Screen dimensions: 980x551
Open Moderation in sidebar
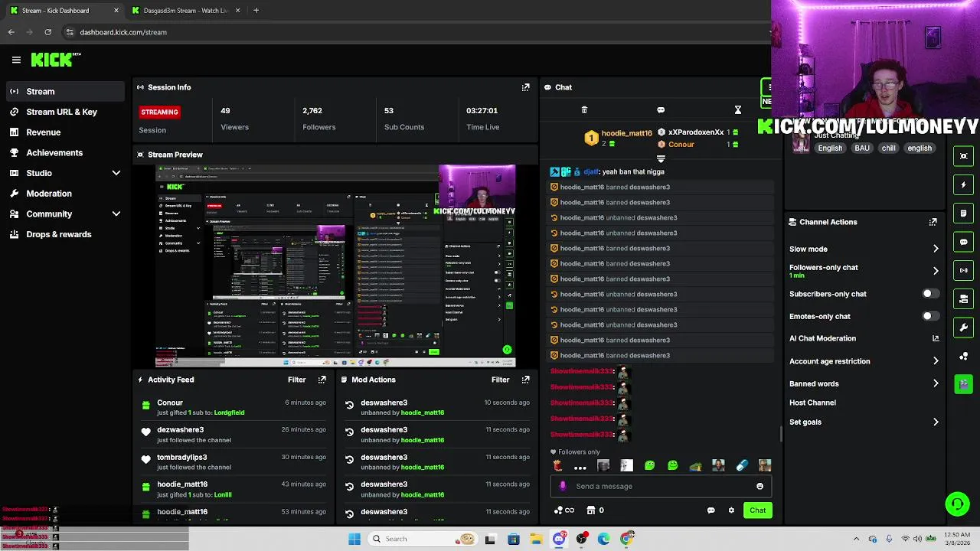(x=64, y=194)
